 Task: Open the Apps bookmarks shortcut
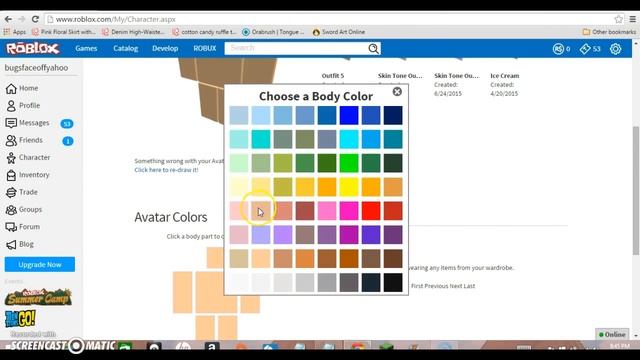(x=15, y=32)
